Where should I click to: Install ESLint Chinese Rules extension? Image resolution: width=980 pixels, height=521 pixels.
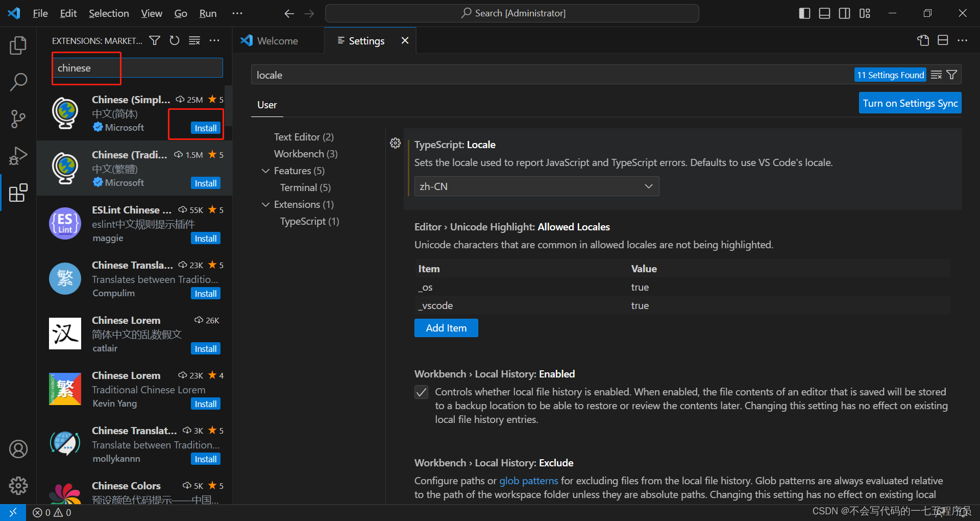(206, 239)
